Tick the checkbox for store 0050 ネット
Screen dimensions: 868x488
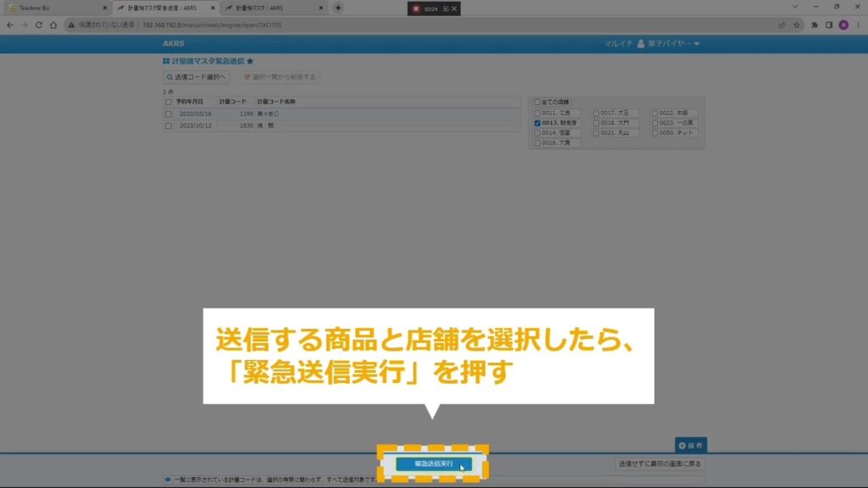(x=655, y=133)
